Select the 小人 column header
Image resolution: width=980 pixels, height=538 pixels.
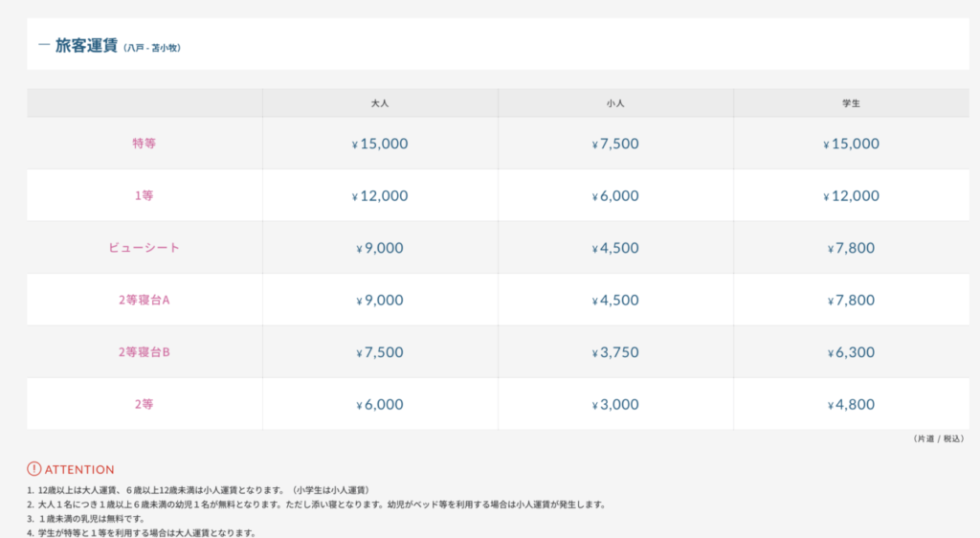(615, 103)
